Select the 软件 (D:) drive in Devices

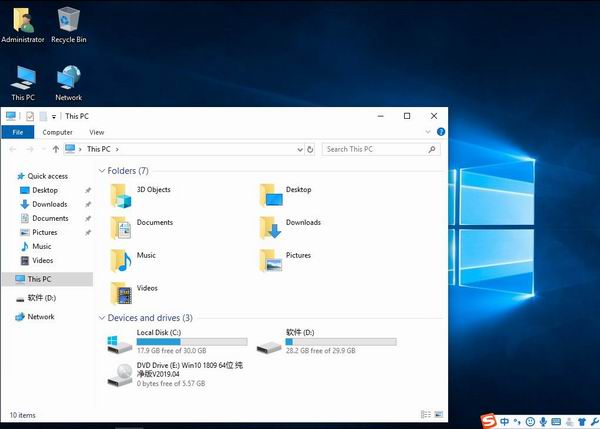(x=326, y=342)
